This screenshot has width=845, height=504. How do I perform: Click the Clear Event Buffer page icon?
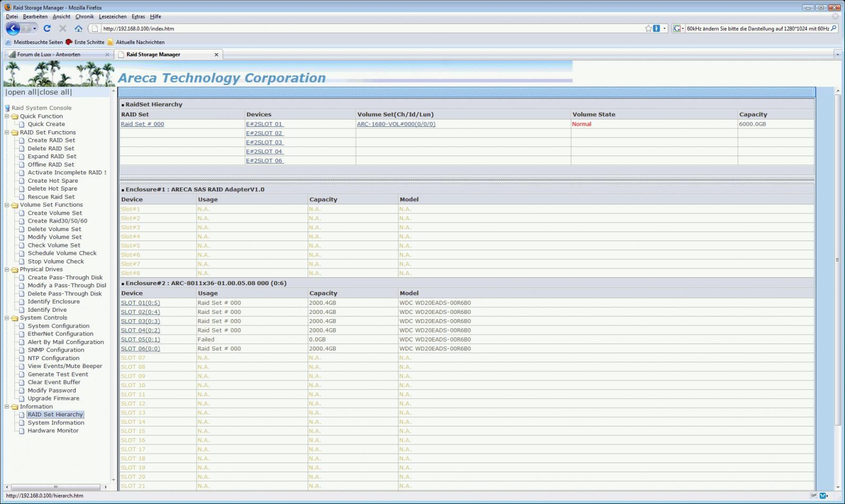coord(22,382)
